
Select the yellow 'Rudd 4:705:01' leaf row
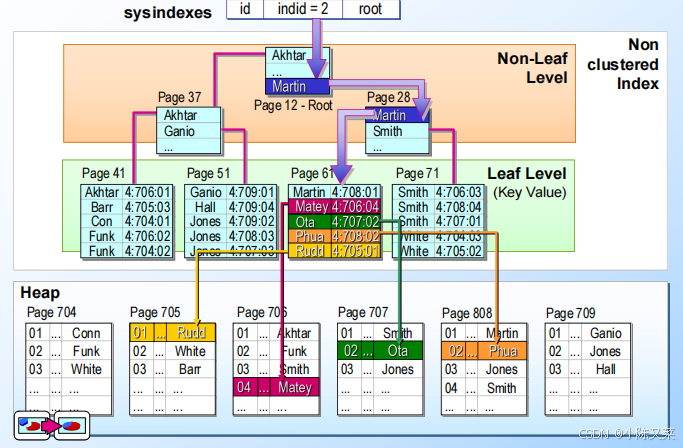pos(335,251)
